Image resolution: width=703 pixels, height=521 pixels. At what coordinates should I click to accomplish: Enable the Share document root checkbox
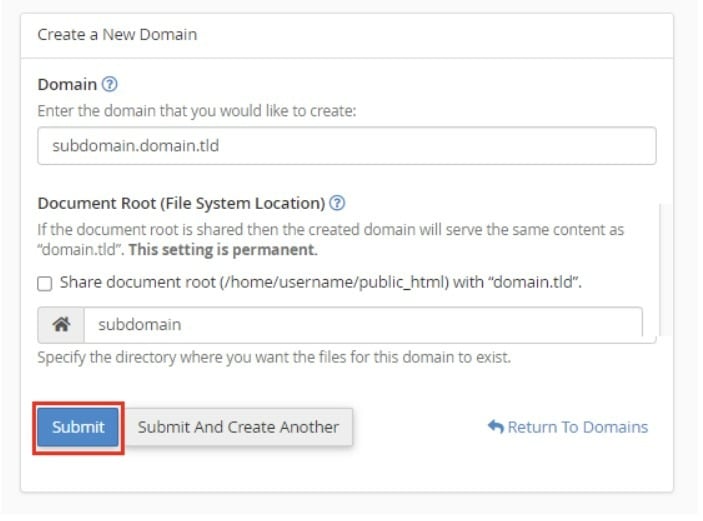[x=45, y=284]
